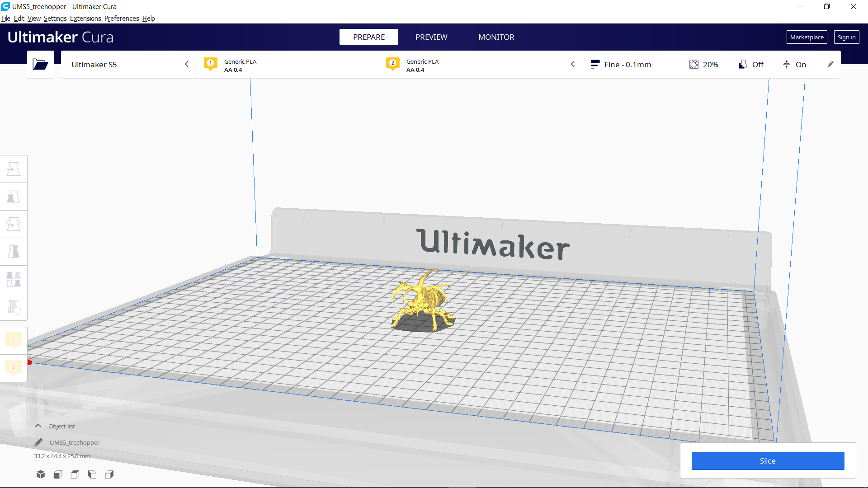The image size is (868, 488).
Task: Select the Move tool
Action: coord(14,169)
